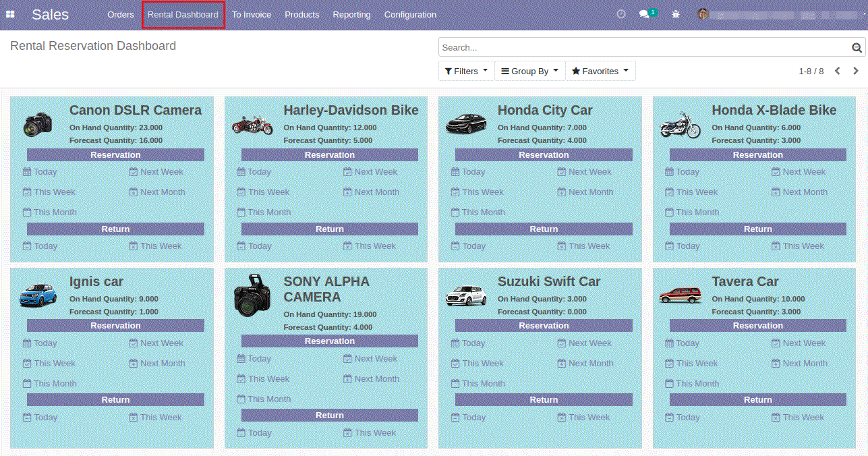Image resolution: width=868 pixels, height=456 pixels.
Task: Open the SONY ALPHA CAMERA thumbnail image
Action: coord(252,295)
